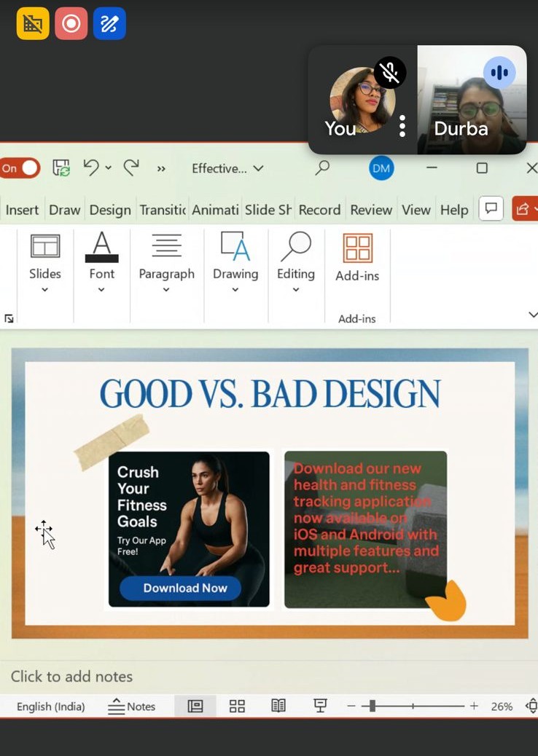Toggle the Notes pane from the status bar
The height and width of the screenshot is (756, 538).
click(132, 706)
